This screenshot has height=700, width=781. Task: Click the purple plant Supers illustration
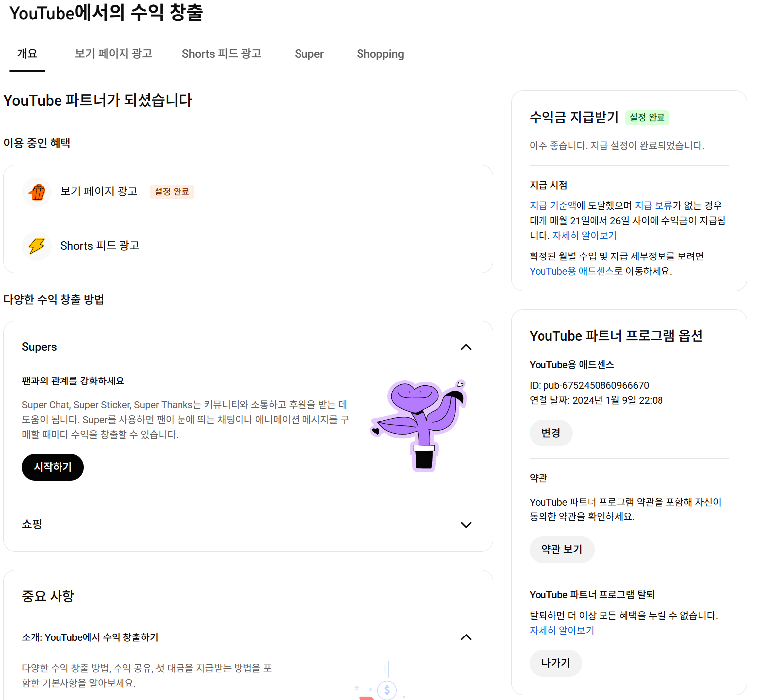click(419, 425)
